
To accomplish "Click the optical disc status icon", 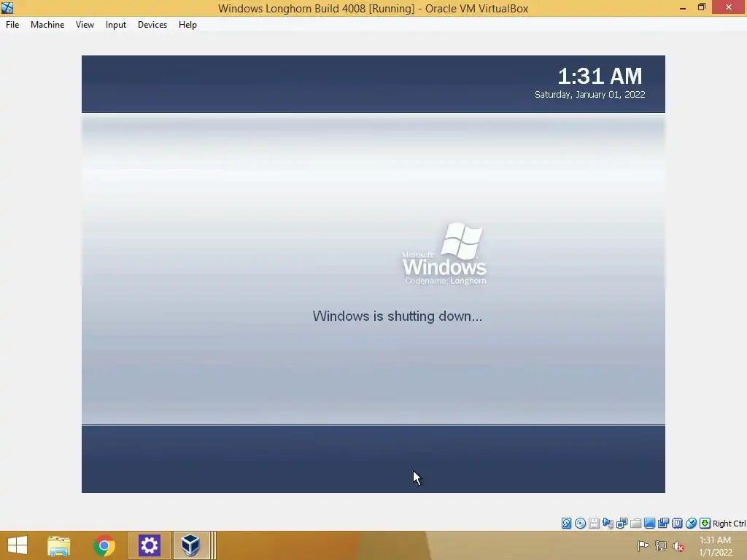I will coord(580,524).
